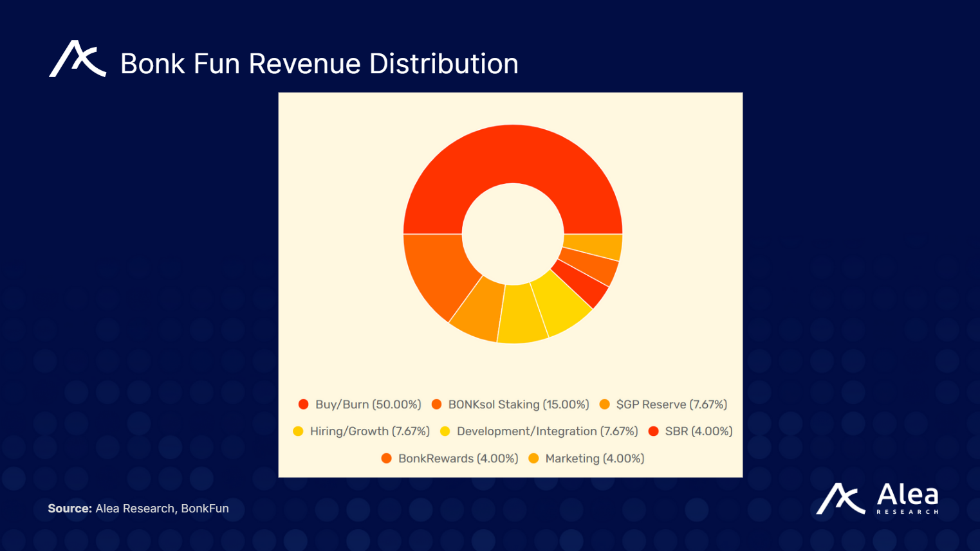The image size is (980, 551).
Task: Click the donut chart center hole
Action: (512, 233)
